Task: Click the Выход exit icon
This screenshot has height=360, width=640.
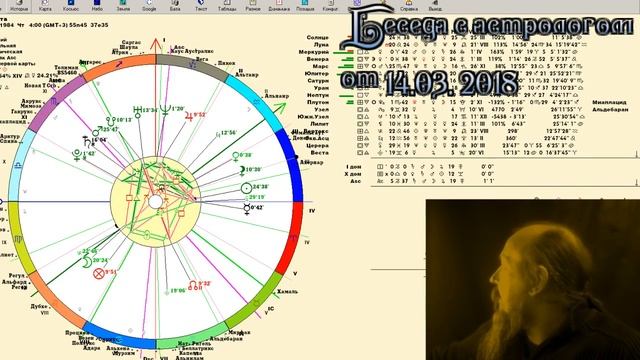Action: pos(435,5)
